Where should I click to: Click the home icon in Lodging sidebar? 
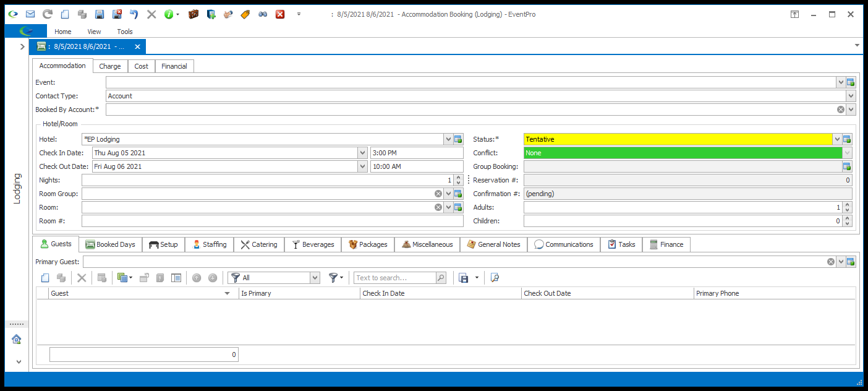coord(17,339)
